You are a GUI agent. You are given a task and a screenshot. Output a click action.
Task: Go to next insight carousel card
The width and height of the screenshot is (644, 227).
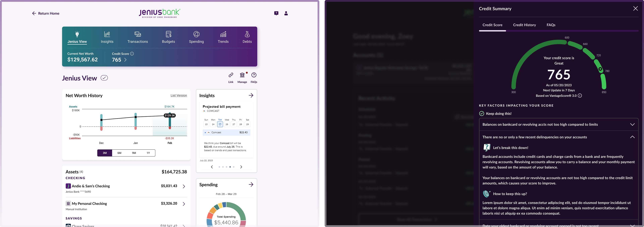tap(241, 167)
